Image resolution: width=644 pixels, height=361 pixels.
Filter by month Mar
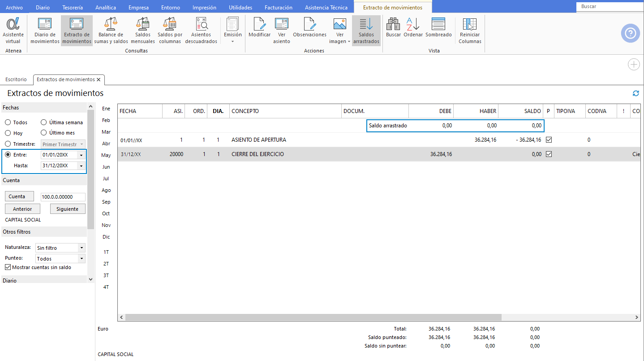click(x=106, y=132)
